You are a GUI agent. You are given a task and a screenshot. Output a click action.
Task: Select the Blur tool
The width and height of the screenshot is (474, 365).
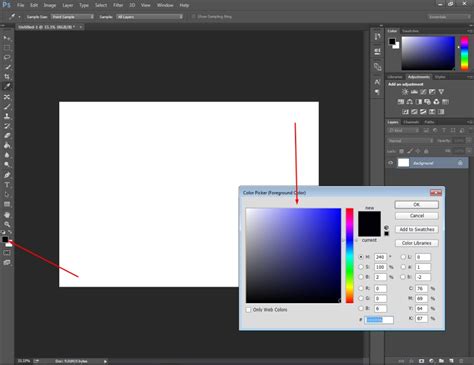[7, 155]
